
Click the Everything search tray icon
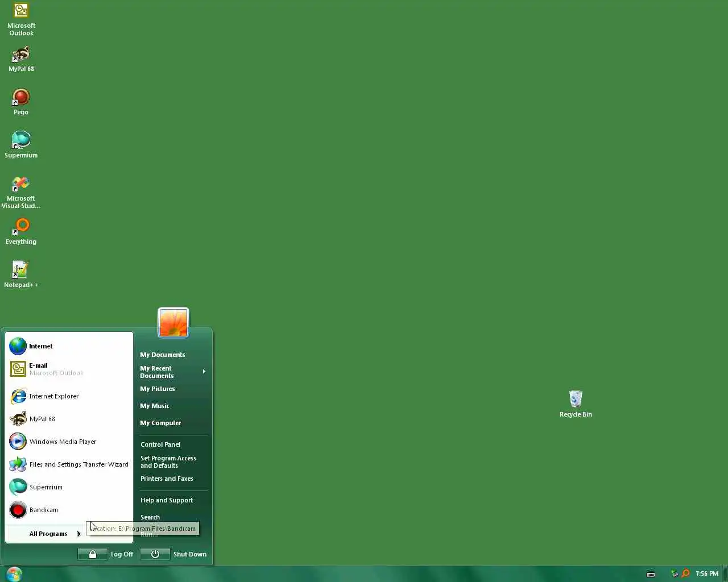tap(686, 574)
